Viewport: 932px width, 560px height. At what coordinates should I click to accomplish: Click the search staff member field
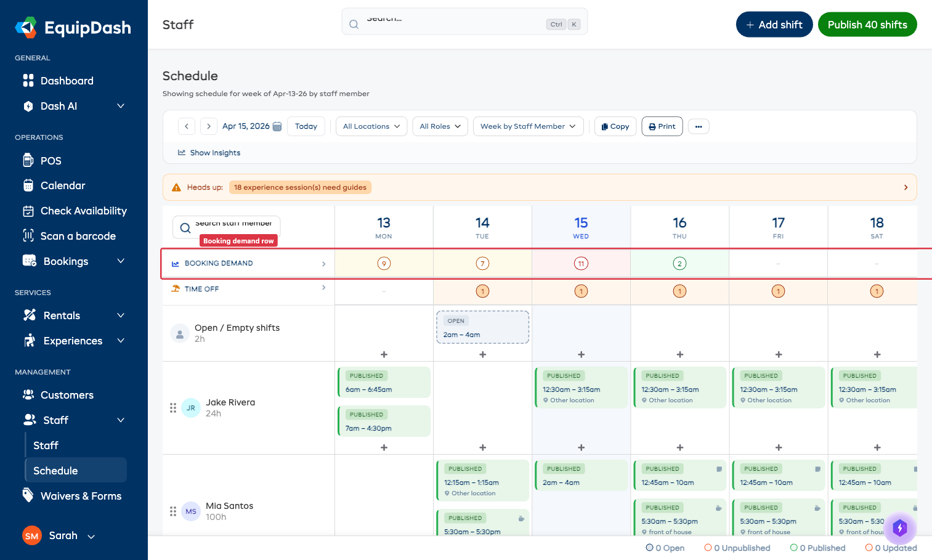(x=227, y=227)
